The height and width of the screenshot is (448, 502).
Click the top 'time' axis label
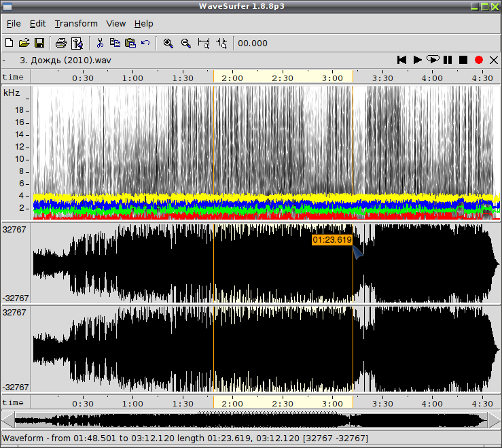(x=13, y=77)
